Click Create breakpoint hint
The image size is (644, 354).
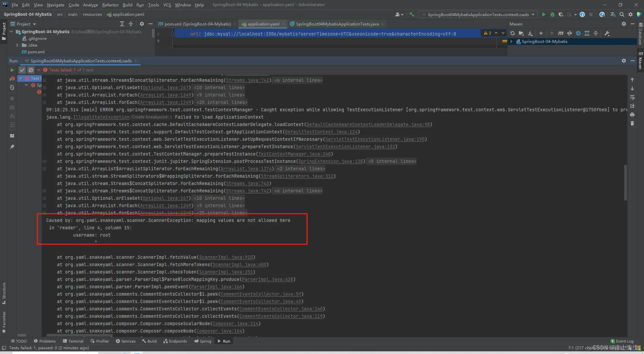[x=150, y=117]
